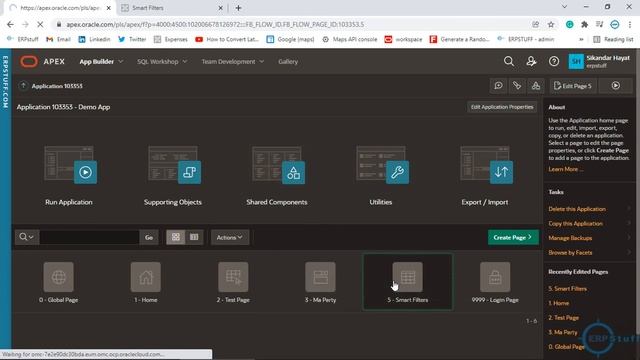The image size is (640, 360).
Task: Click the Create Page button
Action: click(x=513, y=237)
